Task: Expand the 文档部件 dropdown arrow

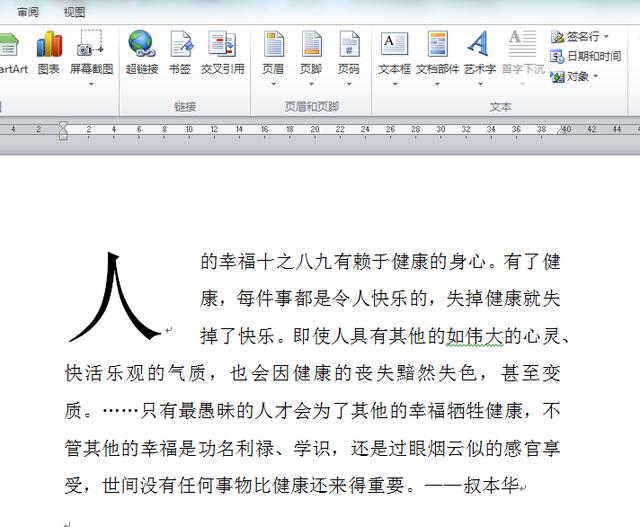Action: tap(437, 84)
